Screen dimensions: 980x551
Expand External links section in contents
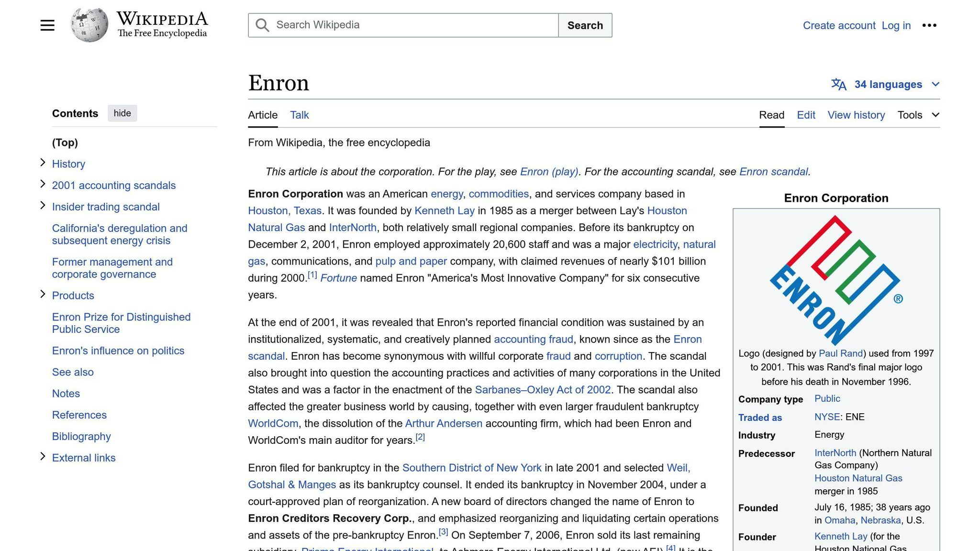43,457
